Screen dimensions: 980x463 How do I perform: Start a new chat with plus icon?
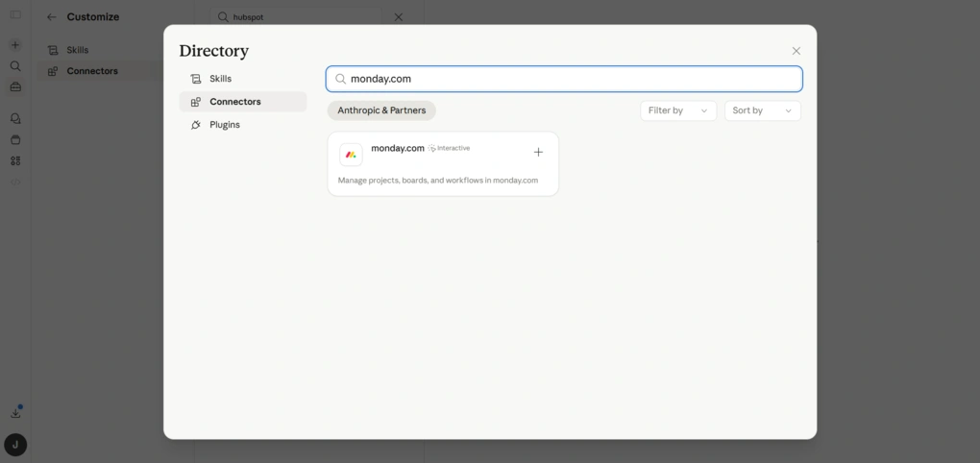click(x=15, y=45)
